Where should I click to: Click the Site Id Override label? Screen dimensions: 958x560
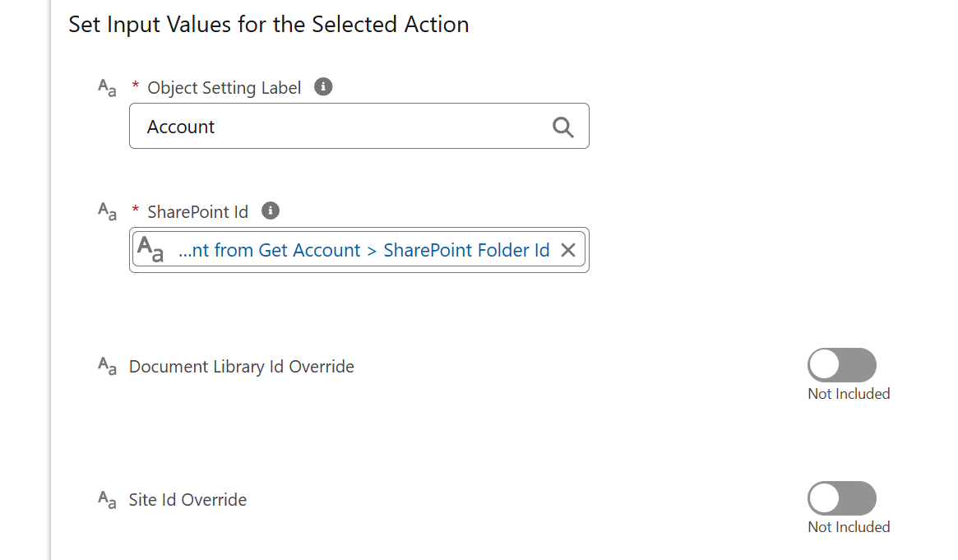tap(187, 499)
